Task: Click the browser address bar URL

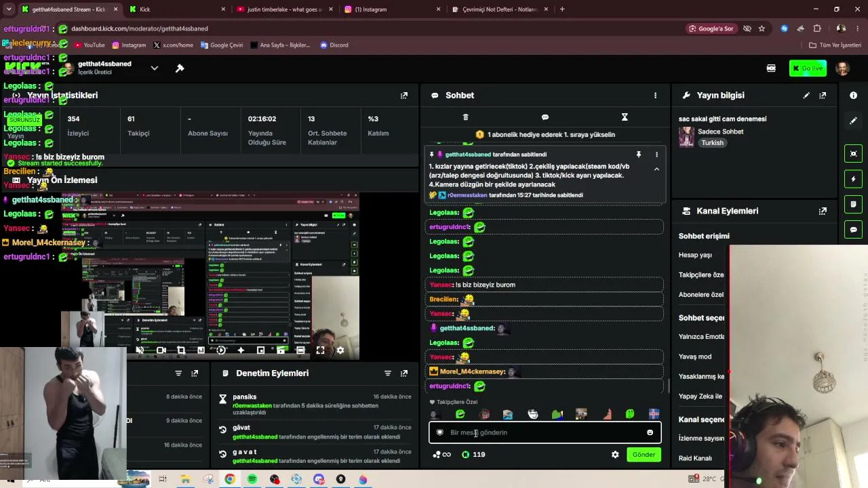Action: pos(139,28)
